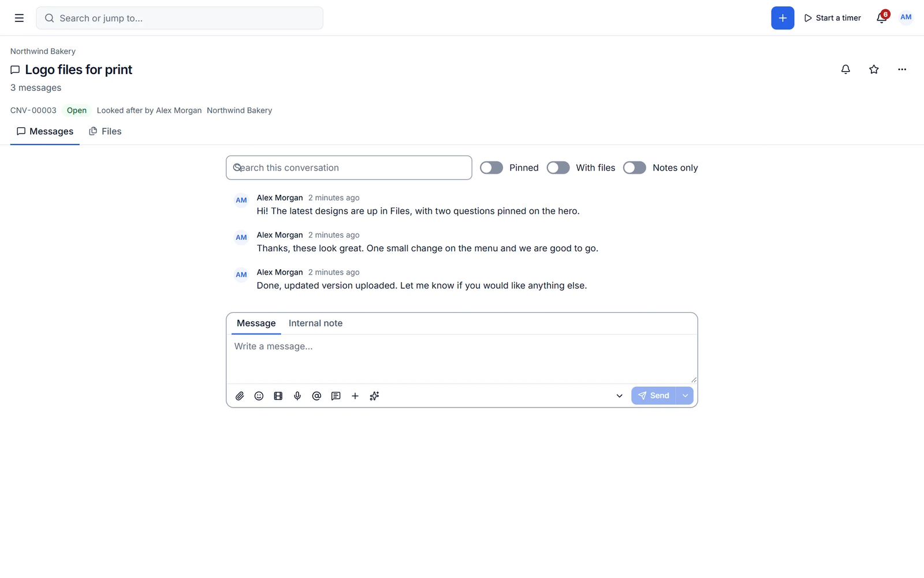Toggle the Pinned filter switch
Image resolution: width=924 pixels, height=578 pixels.
[491, 168]
